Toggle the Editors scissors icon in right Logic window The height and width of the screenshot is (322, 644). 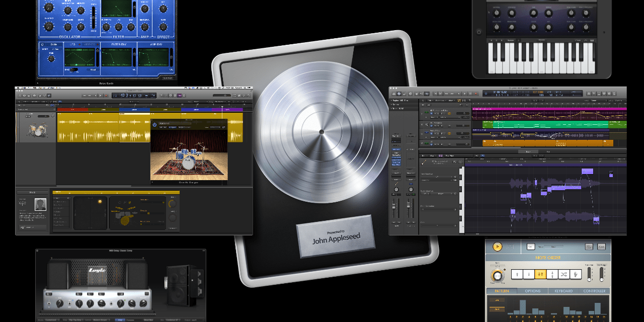[x=427, y=94]
